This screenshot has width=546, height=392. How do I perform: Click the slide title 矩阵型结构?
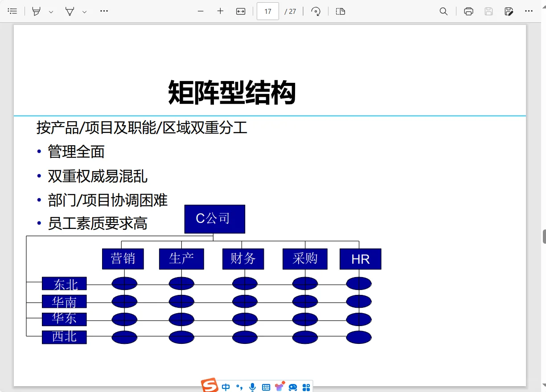click(232, 93)
